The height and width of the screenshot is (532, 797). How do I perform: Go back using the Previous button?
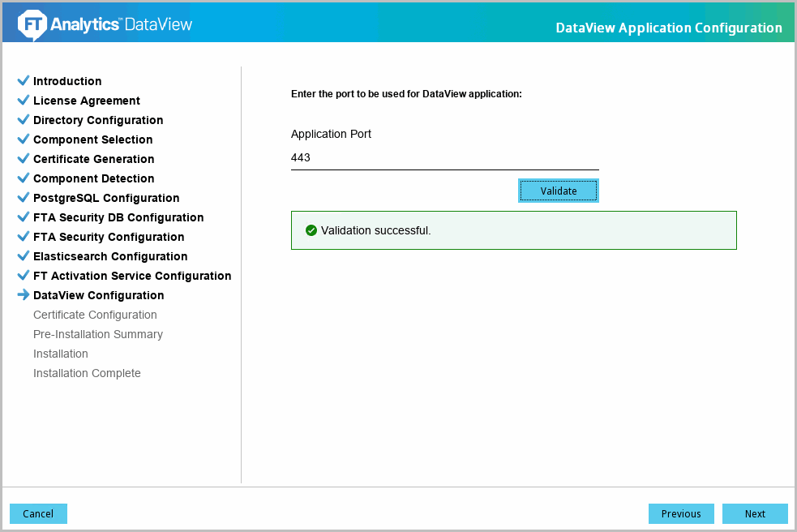point(681,513)
